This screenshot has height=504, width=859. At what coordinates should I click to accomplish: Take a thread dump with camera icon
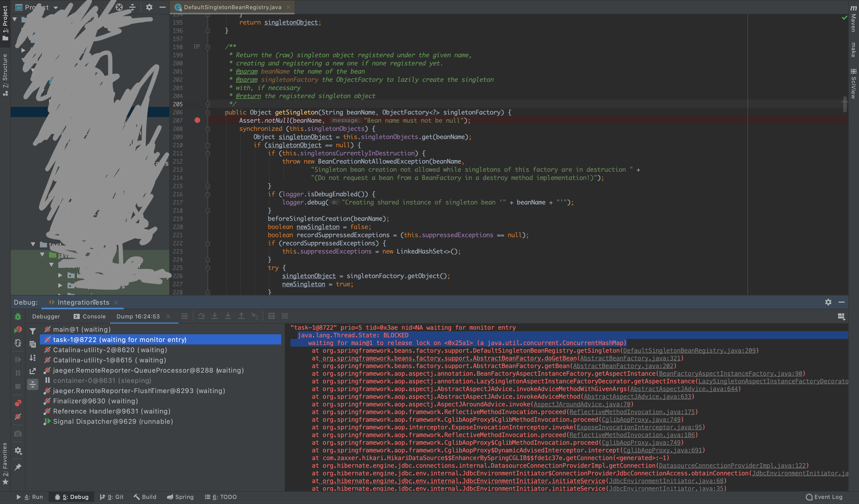pyautogui.click(x=18, y=433)
